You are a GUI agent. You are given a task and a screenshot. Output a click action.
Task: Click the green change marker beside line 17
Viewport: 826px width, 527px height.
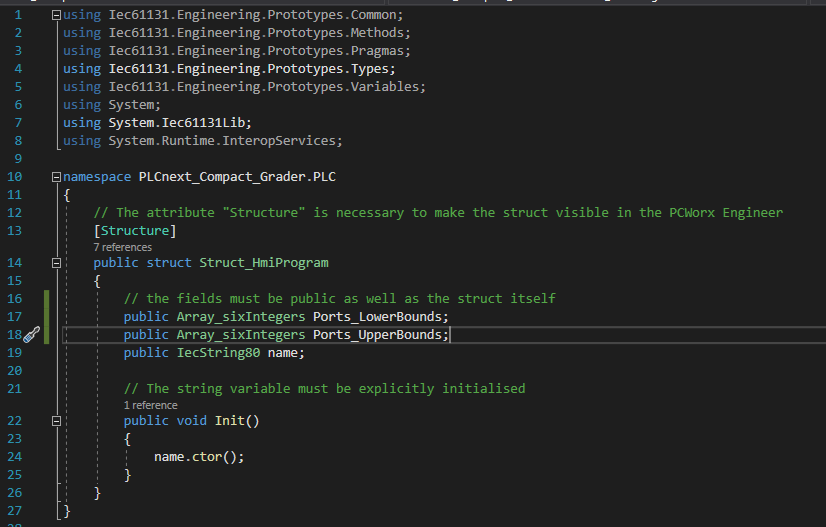coord(46,317)
